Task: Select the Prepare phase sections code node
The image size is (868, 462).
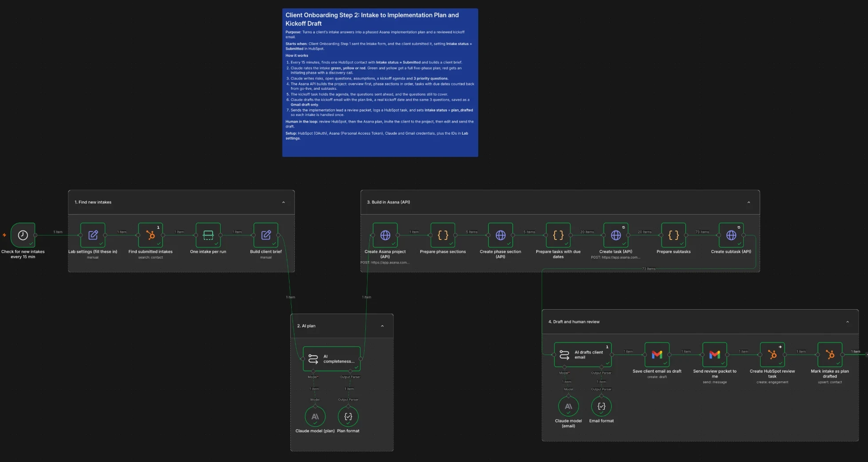Action: tap(443, 235)
